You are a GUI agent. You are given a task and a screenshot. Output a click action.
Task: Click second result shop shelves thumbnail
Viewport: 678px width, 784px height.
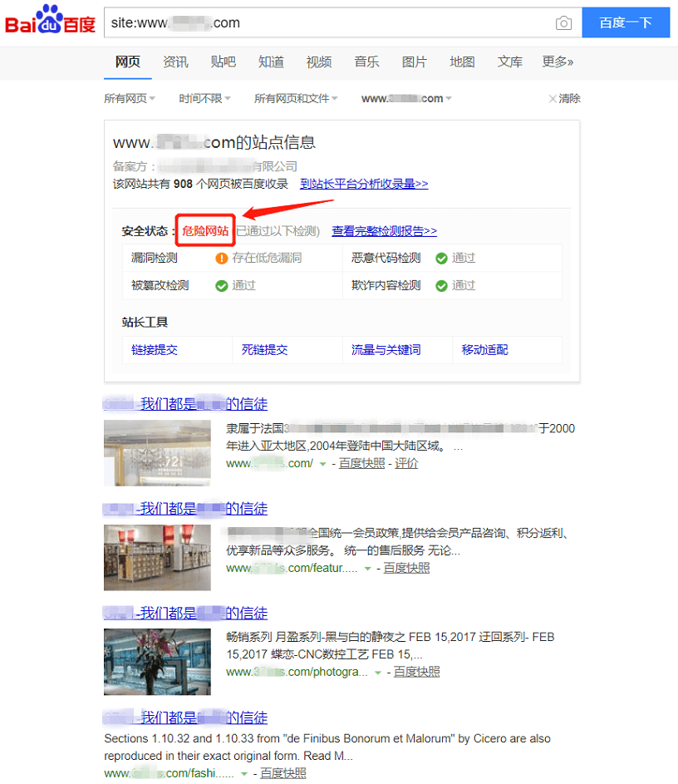[157, 558]
